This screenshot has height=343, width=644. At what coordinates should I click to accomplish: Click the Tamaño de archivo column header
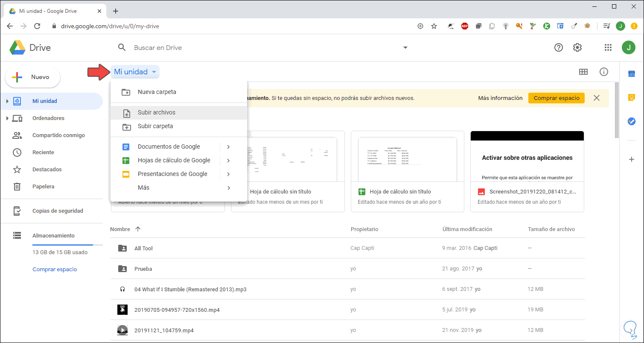tap(551, 229)
